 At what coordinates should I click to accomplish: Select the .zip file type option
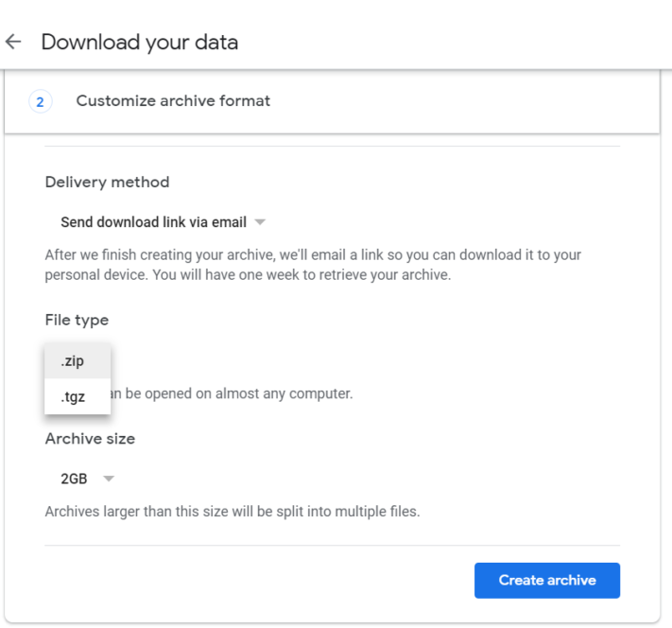73,361
